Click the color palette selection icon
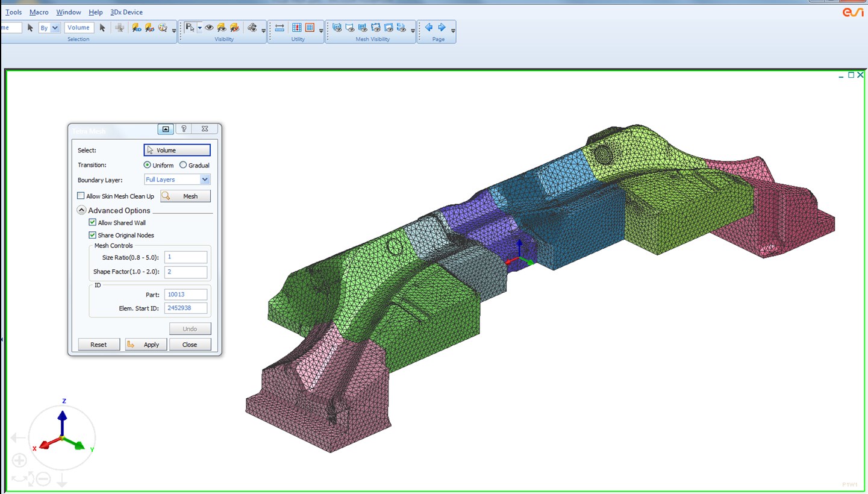 [163, 28]
